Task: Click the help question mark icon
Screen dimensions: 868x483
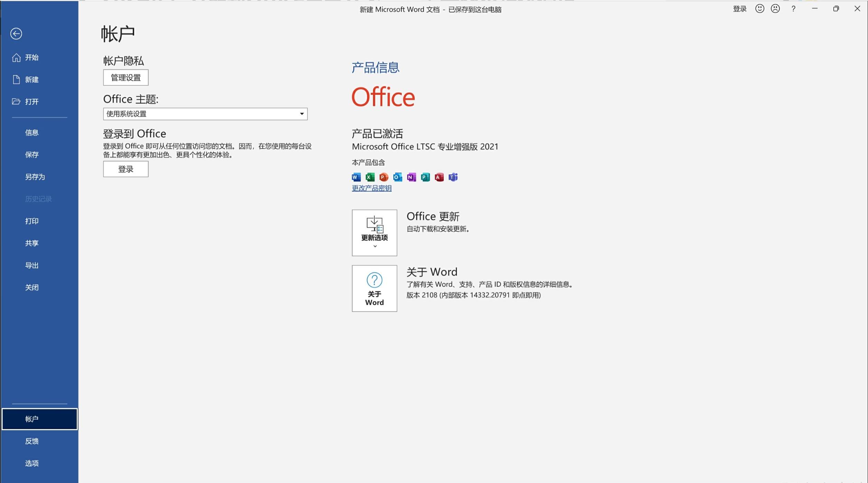Action: (793, 9)
